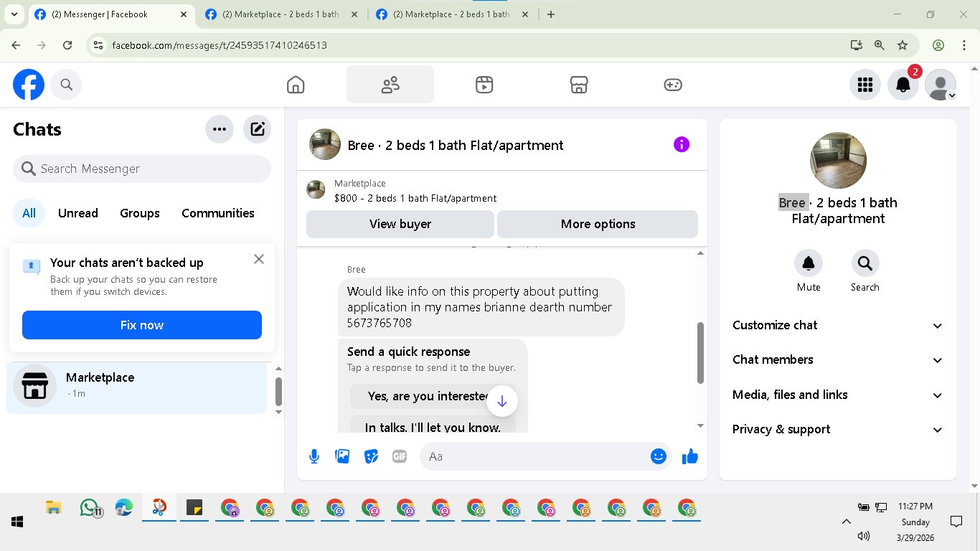Image resolution: width=980 pixels, height=551 pixels.
Task: Open the Gaming controller icon
Action: 673,85
